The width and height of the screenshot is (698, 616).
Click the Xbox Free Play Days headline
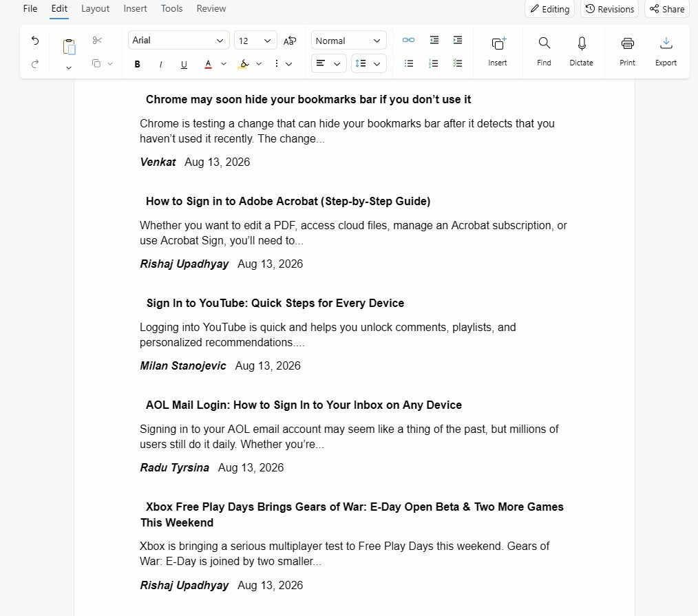tap(352, 515)
